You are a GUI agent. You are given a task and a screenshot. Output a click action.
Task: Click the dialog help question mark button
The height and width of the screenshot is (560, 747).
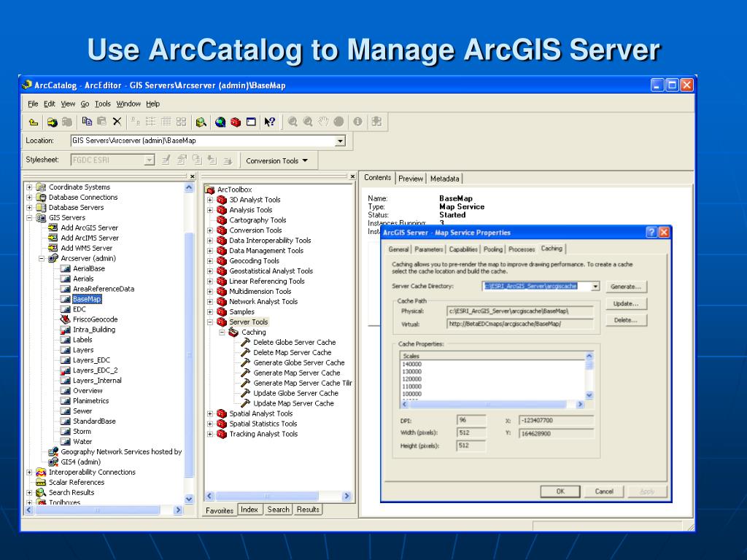(x=651, y=233)
